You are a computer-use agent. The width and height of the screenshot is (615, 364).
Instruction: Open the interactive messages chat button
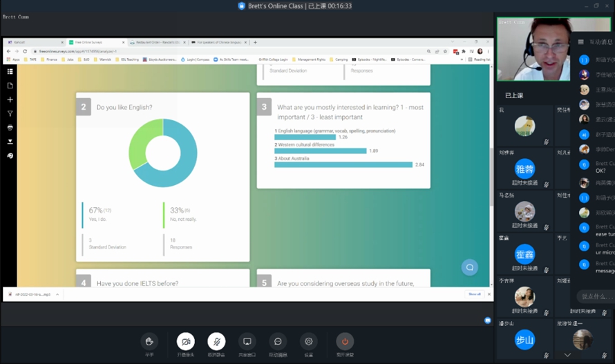[x=278, y=341]
